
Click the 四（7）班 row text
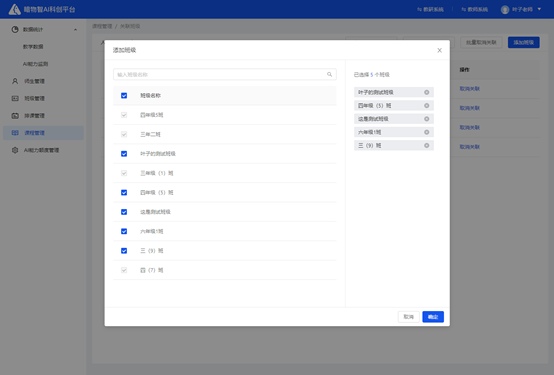[x=152, y=270]
